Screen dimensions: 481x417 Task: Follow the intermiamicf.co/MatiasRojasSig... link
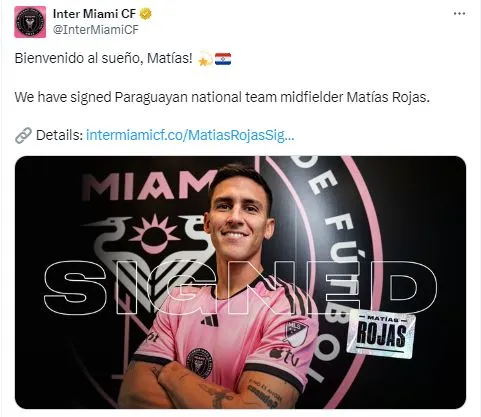(x=190, y=135)
